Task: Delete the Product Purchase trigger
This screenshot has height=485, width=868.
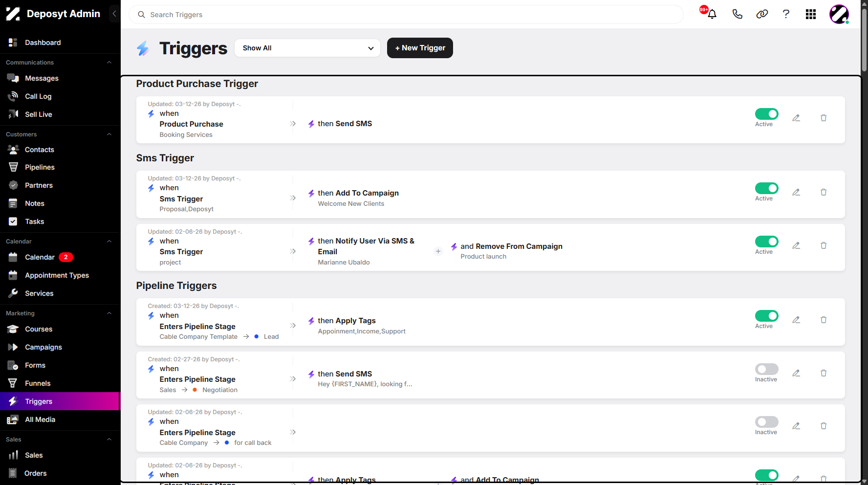Action: click(824, 118)
